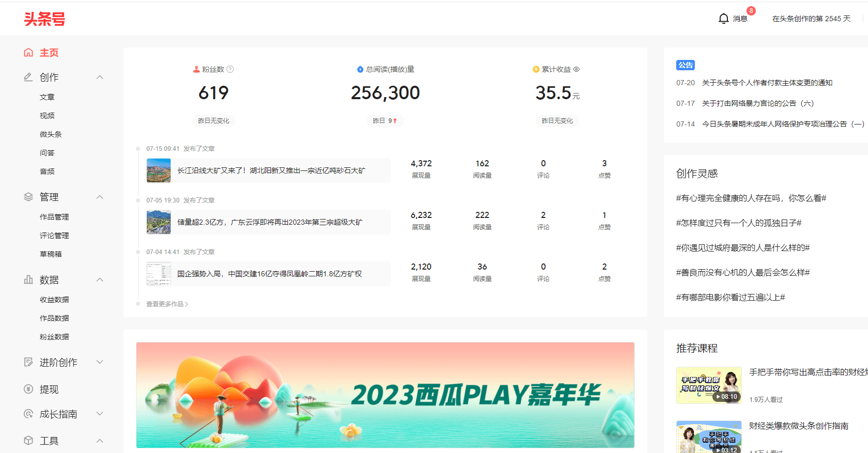The width and height of the screenshot is (868, 453).
Task: Expand the 进阶创作 sidebar section
Action: coord(100,362)
